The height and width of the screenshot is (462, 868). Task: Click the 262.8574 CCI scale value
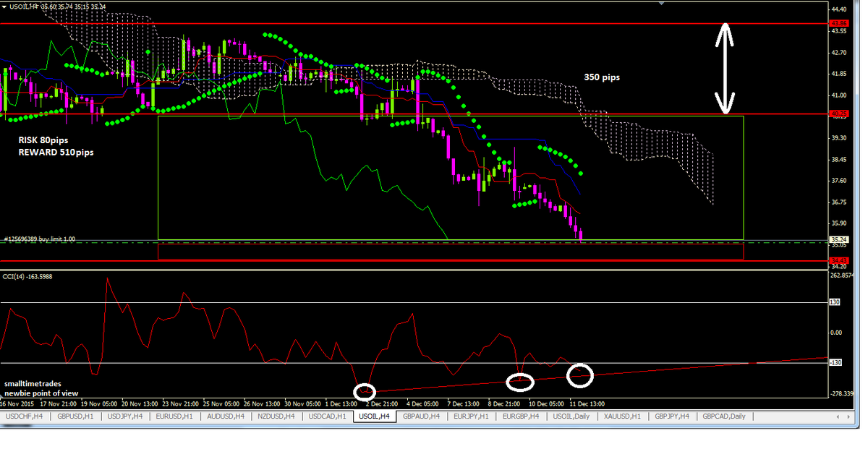(x=843, y=275)
